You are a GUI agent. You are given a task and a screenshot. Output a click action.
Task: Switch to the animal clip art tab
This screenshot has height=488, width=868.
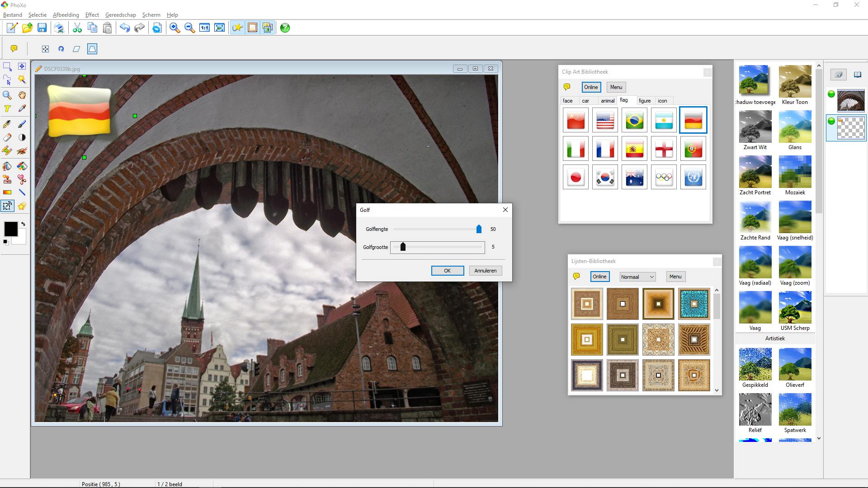point(607,101)
